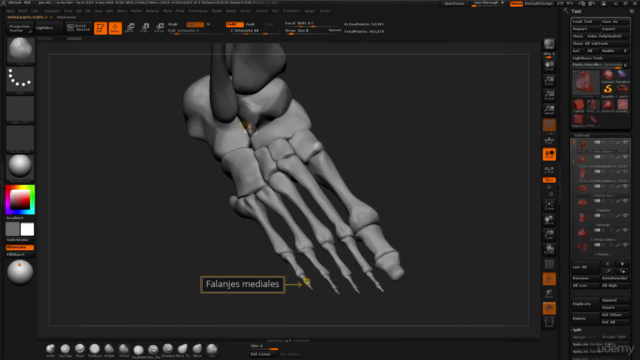Click the Xpose icon
Image resolution: width=640 pixels, height=360 pixels.
click(x=549, y=322)
